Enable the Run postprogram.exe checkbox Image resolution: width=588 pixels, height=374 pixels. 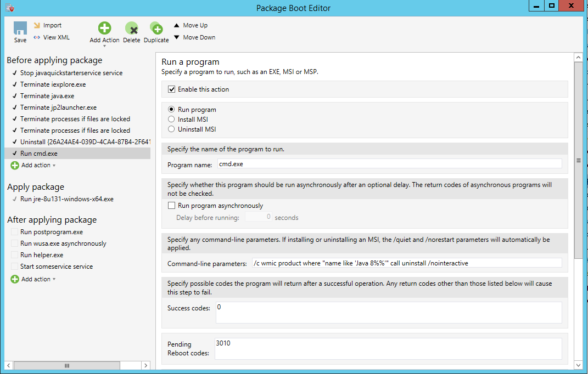15,232
